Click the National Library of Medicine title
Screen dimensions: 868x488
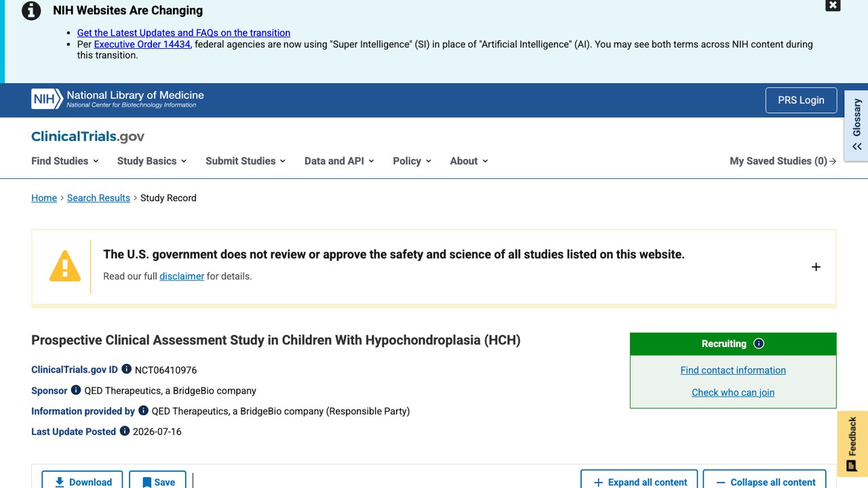click(x=135, y=95)
